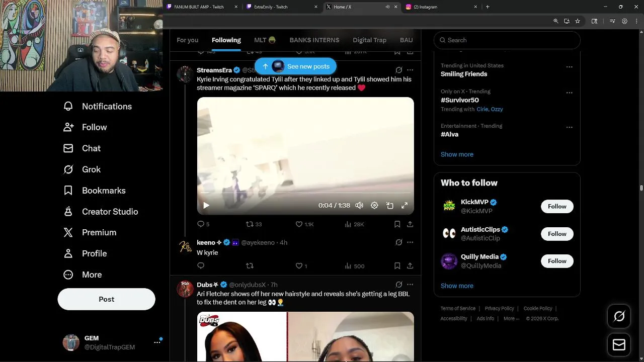Select the Following tab
This screenshot has width=644, height=362.
click(226, 40)
